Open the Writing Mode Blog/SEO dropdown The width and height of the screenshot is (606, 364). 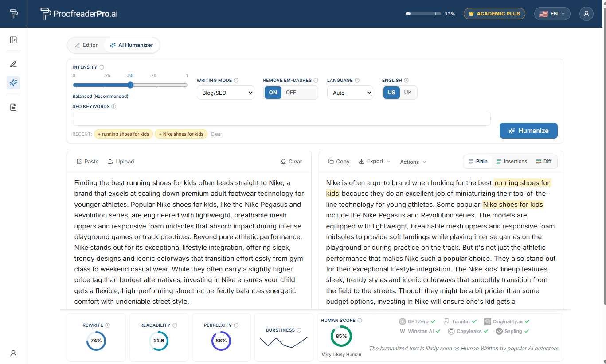coord(226,93)
